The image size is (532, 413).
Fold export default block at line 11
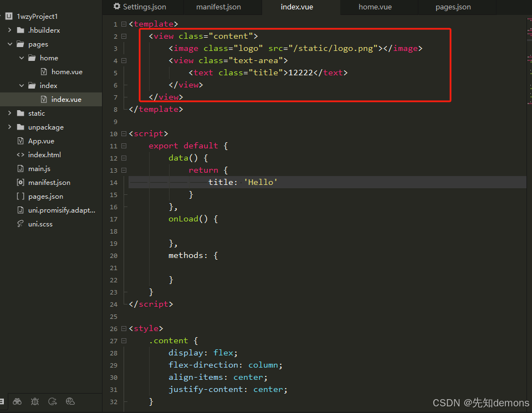point(124,146)
